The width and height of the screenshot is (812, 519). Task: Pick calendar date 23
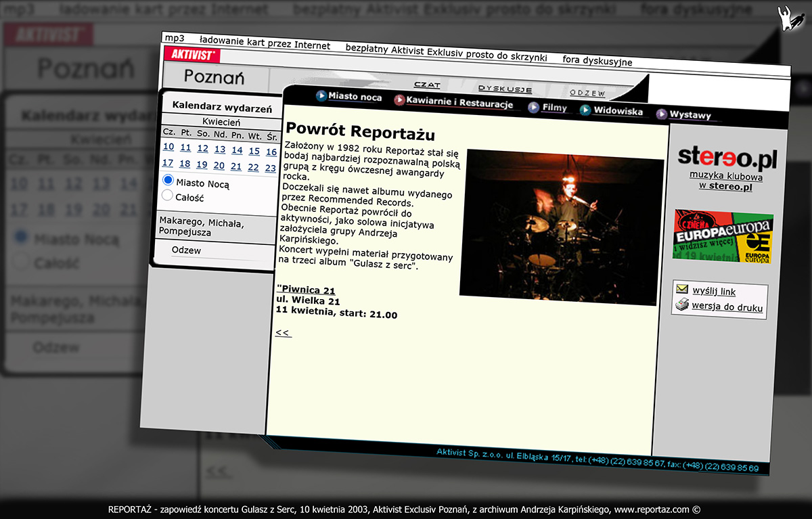[x=271, y=168]
